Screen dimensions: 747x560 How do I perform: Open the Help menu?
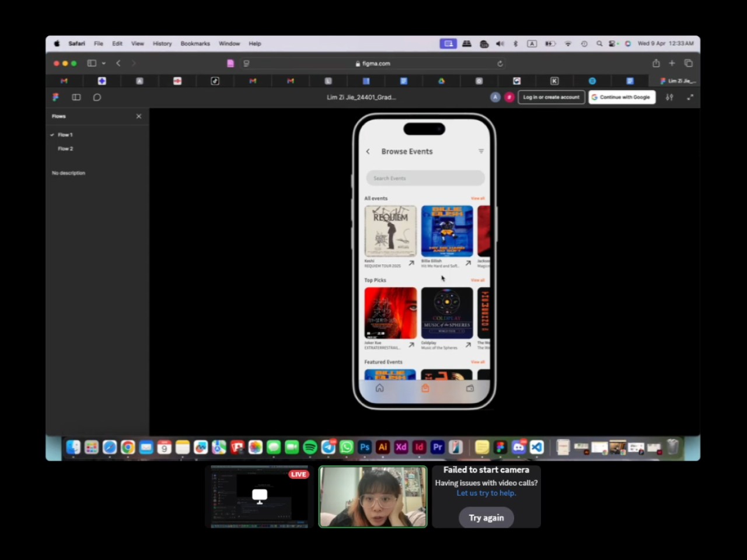click(255, 44)
